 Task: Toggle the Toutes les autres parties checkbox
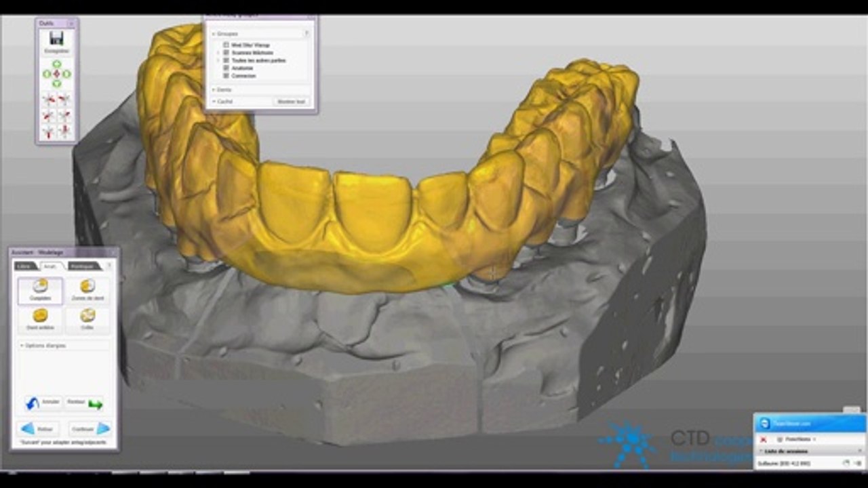click(226, 60)
